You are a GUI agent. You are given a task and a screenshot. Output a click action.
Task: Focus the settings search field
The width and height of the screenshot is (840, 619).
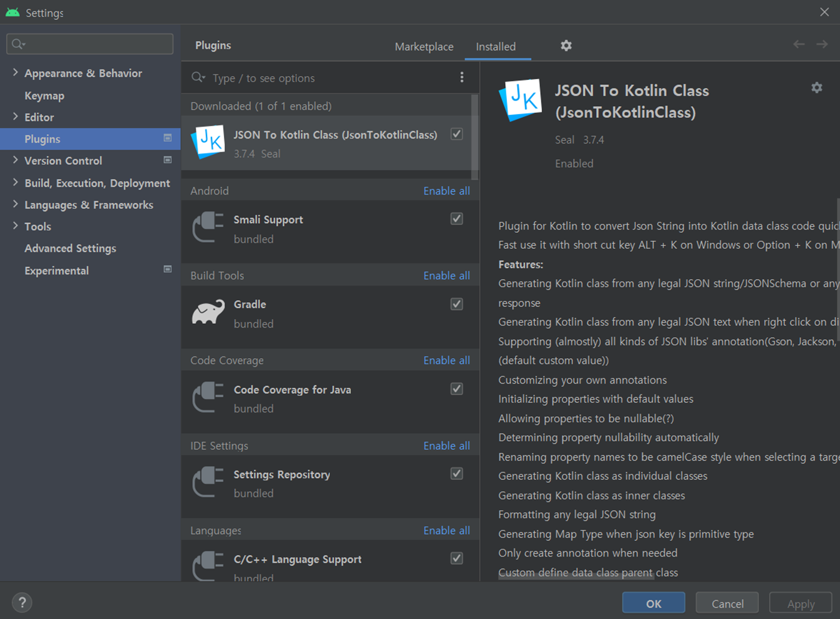(x=90, y=44)
